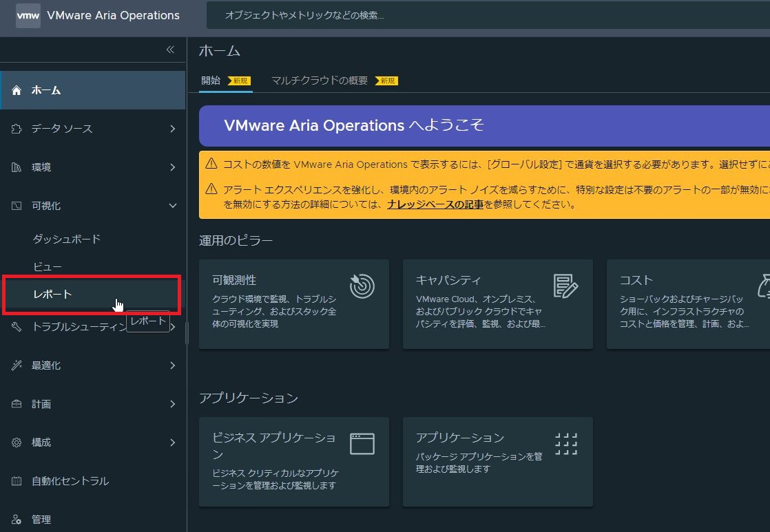Select the Home icon in the sidebar
The height and width of the screenshot is (532, 770).
[15, 89]
